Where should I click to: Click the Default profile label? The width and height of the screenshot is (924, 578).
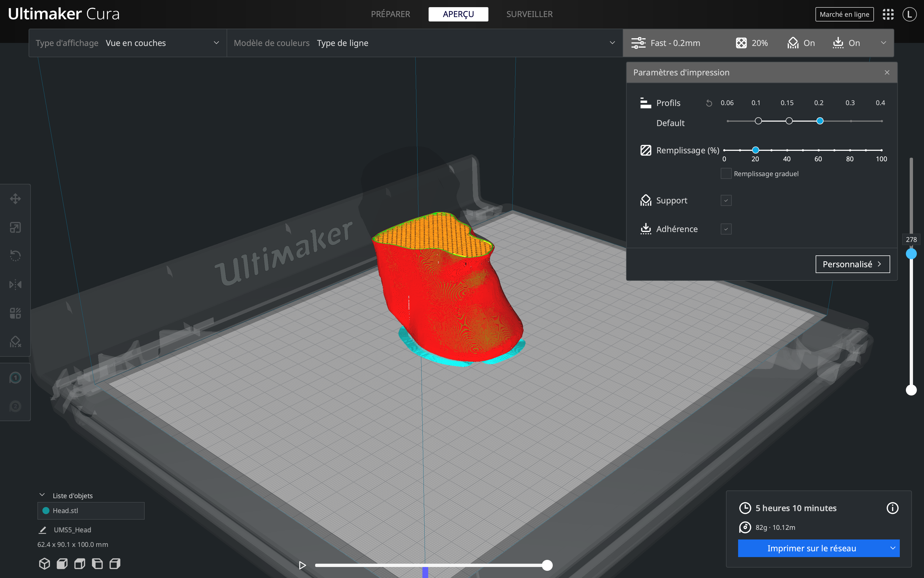(670, 123)
